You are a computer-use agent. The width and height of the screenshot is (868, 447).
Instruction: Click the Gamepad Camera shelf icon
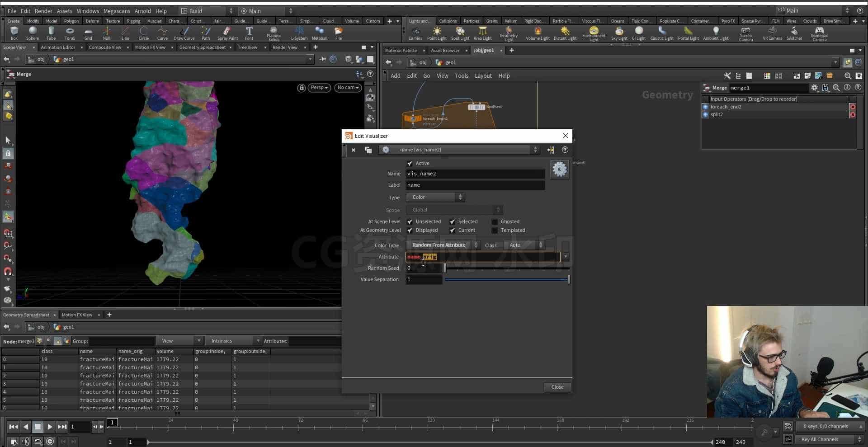[x=819, y=33]
